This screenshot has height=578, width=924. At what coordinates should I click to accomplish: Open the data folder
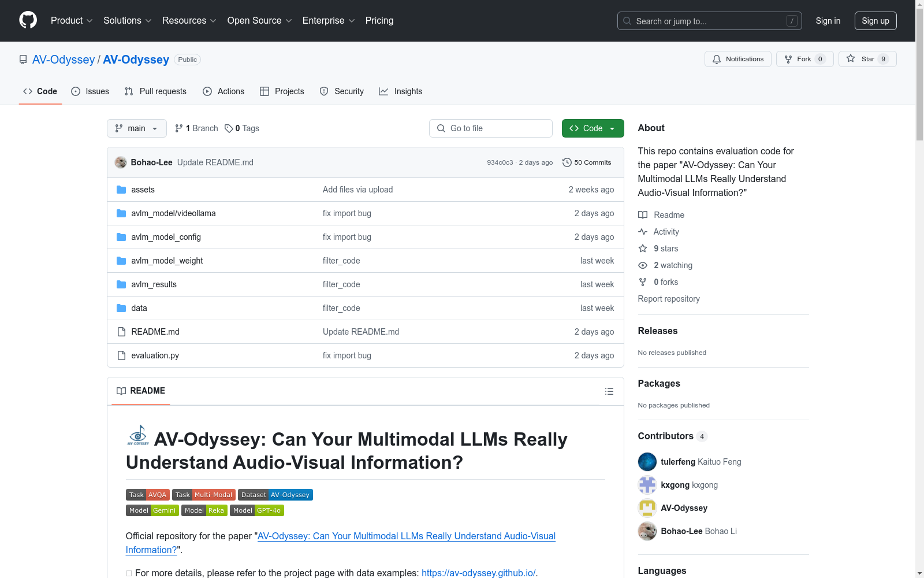(x=139, y=308)
